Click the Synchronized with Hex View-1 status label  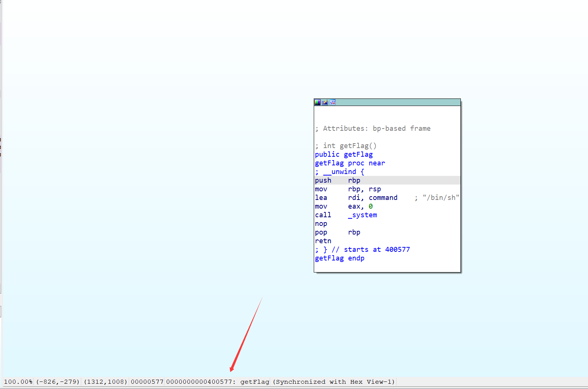point(333,381)
